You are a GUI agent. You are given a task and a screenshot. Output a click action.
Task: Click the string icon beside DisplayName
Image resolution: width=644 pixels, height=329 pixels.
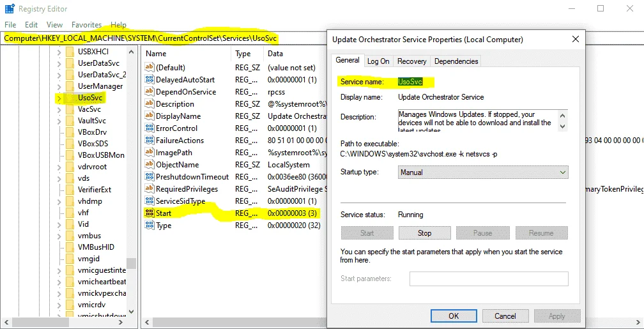tap(149, 116)
